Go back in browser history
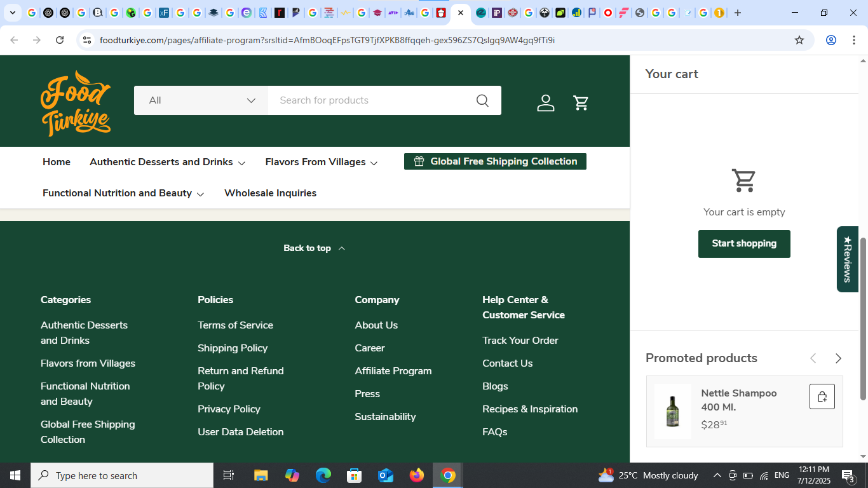868x488 pixels. coord(14,40)
